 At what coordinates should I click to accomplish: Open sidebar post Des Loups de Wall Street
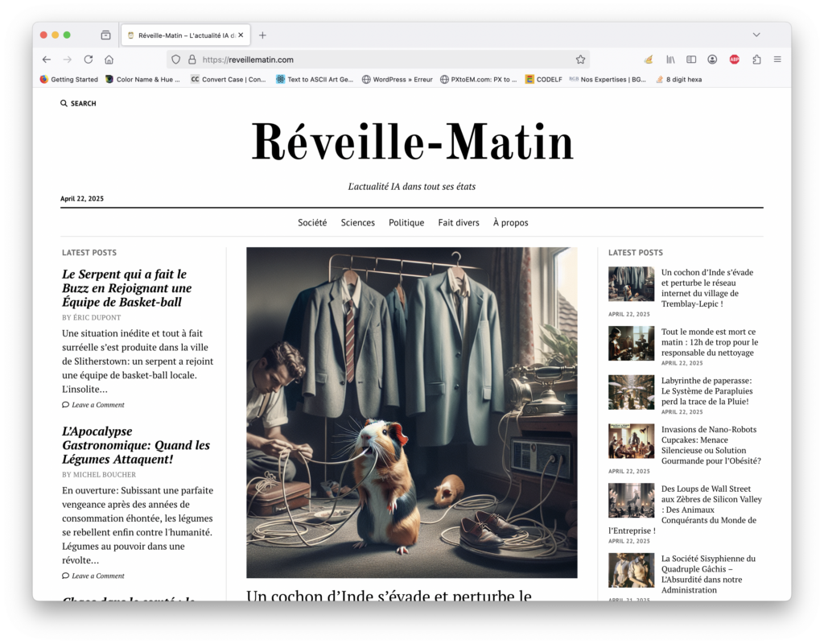coord(711,505)
